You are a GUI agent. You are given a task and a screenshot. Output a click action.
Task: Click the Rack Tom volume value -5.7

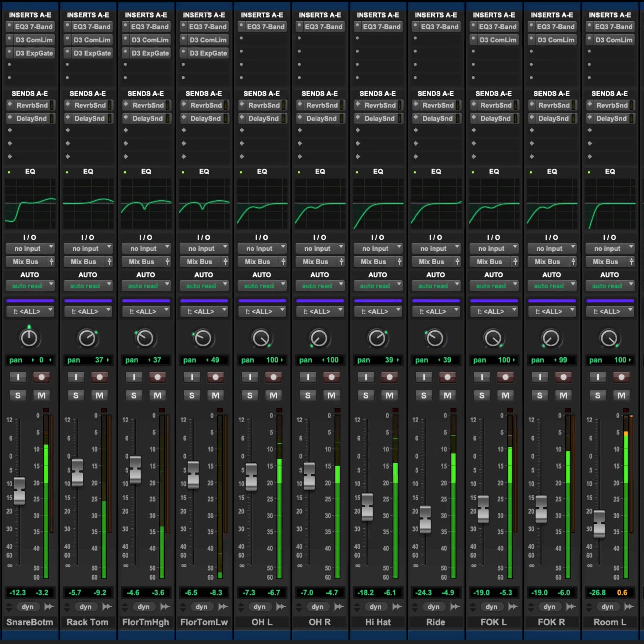click(75, 593)
